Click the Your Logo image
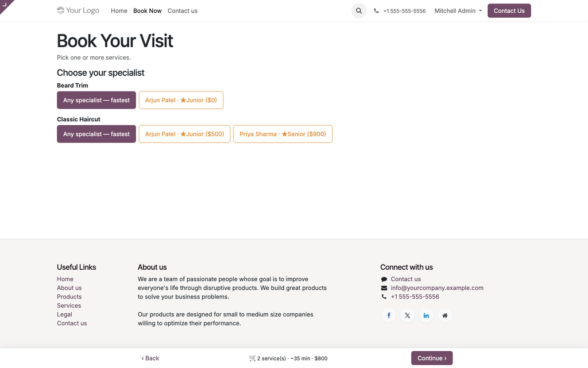The height and width of the screenshot is (368, 588). (x=78, y=10)
